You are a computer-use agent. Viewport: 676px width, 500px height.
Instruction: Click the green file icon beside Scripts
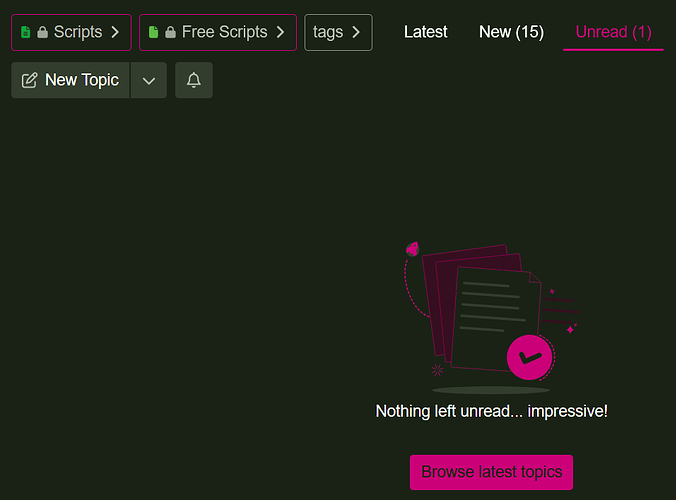point(25,32)
